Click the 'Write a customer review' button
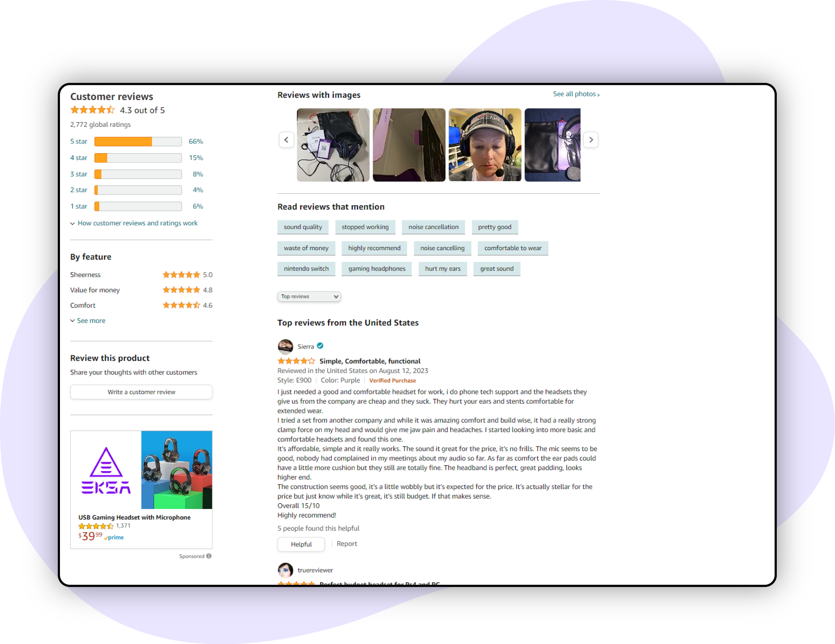 141,391
